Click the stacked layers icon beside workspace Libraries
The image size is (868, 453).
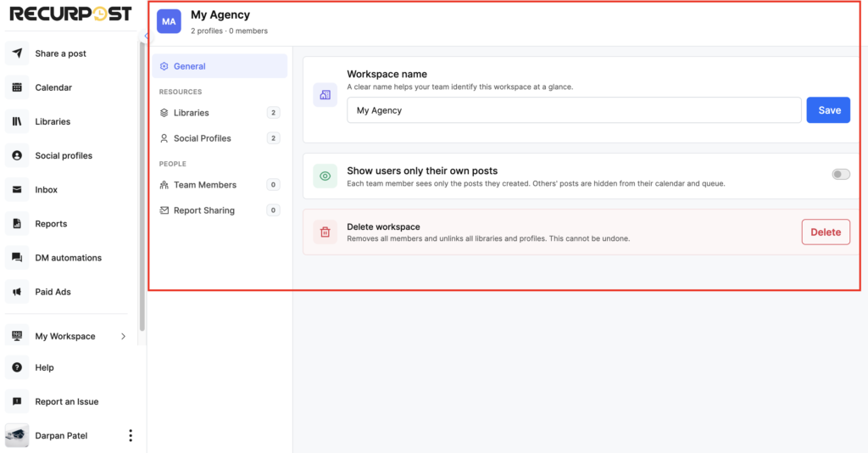[x=164, y=113]
